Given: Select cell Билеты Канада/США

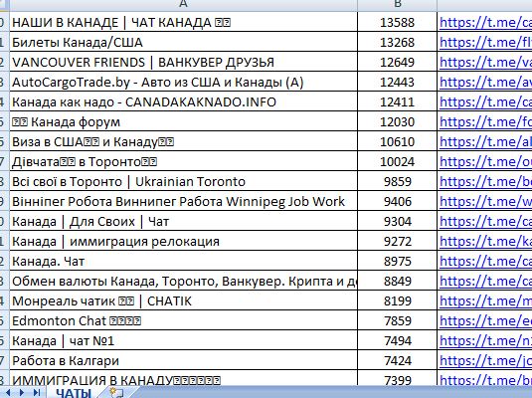Looking at the screenshot, I should coord(184,43).
